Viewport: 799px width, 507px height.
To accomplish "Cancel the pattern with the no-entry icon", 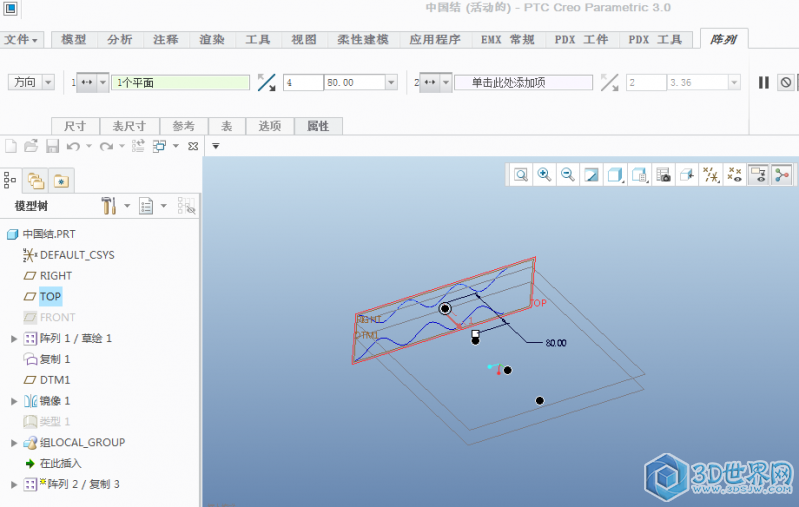I will [x=786, y=82].
